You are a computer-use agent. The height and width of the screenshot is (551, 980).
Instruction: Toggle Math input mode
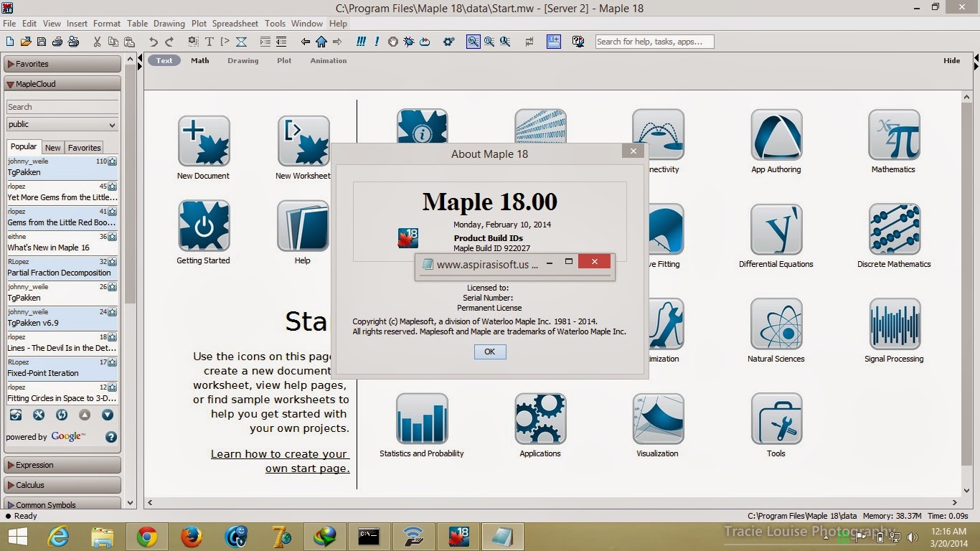click(x=200, y=61)
